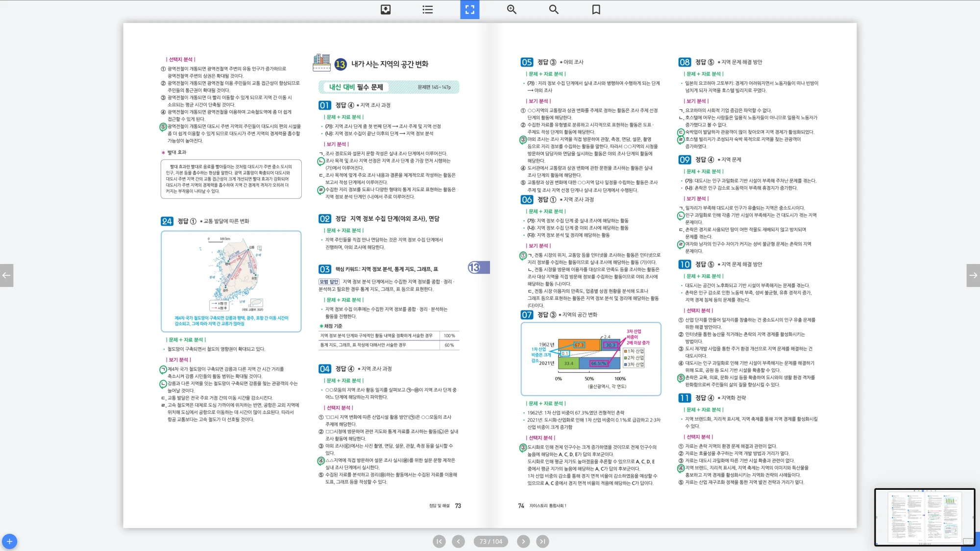Viewport: 980px width, 551px height.
Task: Click the plus button at bottom left
Action: tap(10, 541)
